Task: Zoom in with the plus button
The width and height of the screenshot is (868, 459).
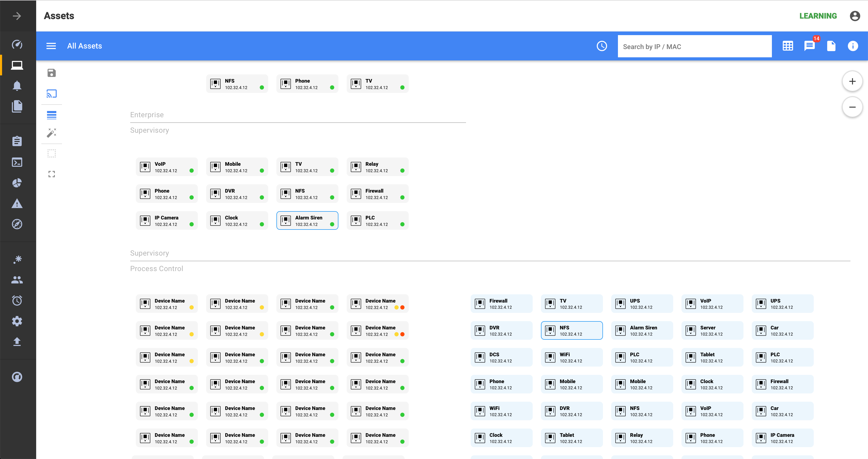Action: click(x=853, y=81)
